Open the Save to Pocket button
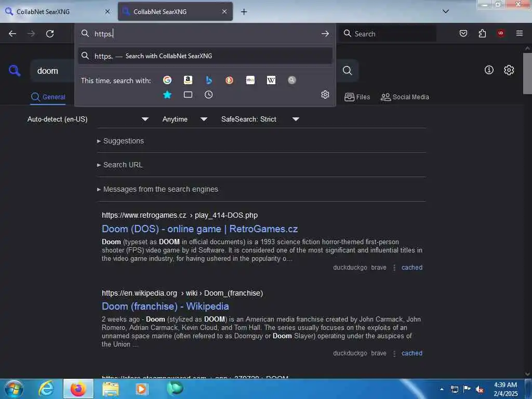The image size is (532, 399). click(463, 33)
